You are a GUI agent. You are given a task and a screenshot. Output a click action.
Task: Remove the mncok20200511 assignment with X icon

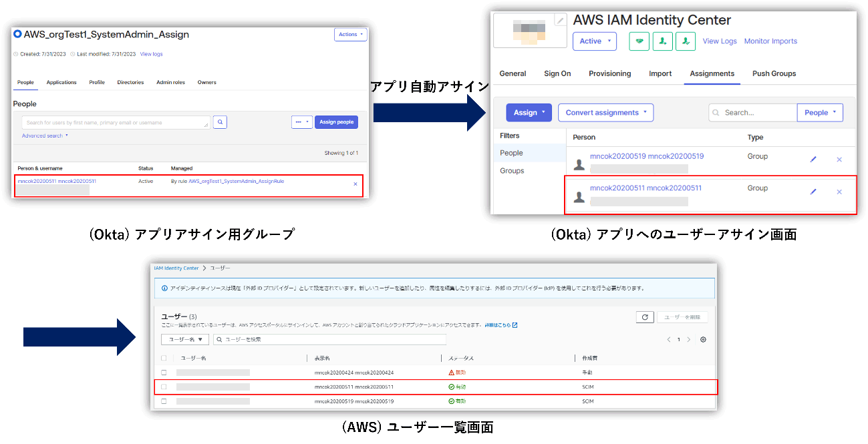(839, 192)
